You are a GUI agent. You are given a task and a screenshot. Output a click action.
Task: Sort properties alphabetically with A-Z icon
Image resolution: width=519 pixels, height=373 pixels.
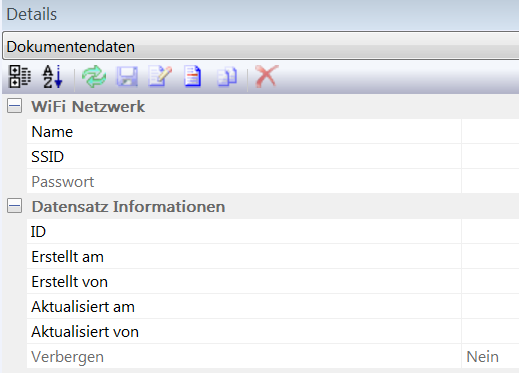point(53,77)
